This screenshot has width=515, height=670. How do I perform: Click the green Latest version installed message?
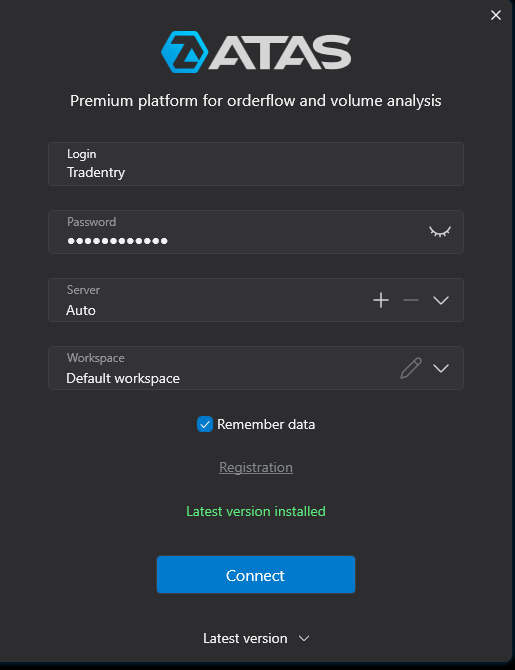tap(256, 511)
